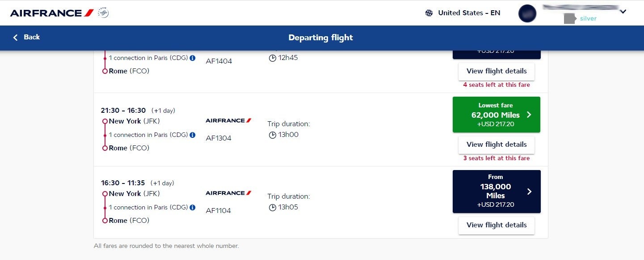Click info icon for AF1304 Paris connection
The height and width of the screenshot is (260, 644).
(193, 135)
